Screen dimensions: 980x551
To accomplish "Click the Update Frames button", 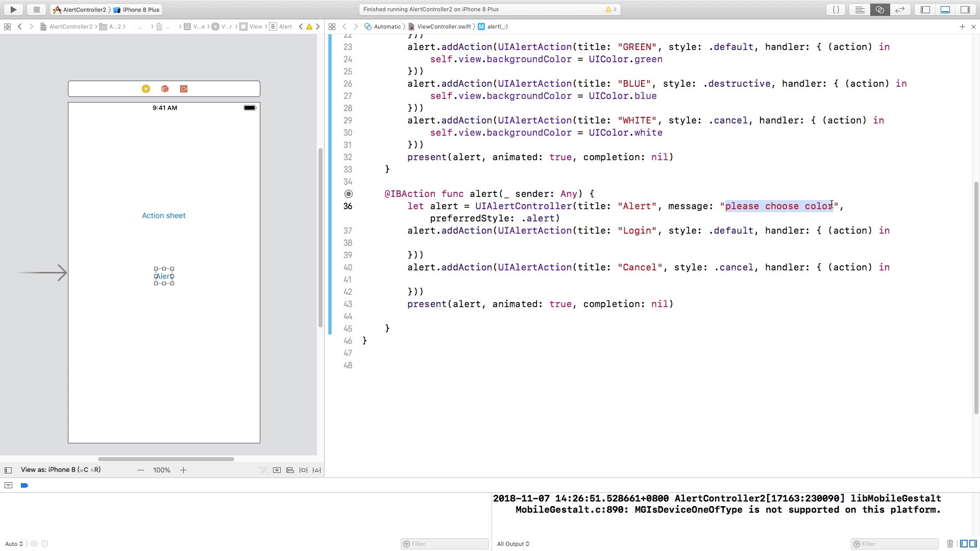I will click(x=263, y=470).
